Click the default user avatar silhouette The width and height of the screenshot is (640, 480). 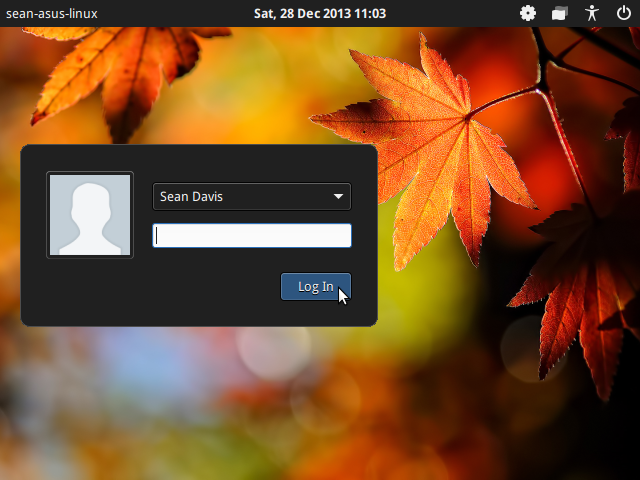(90, 215)
